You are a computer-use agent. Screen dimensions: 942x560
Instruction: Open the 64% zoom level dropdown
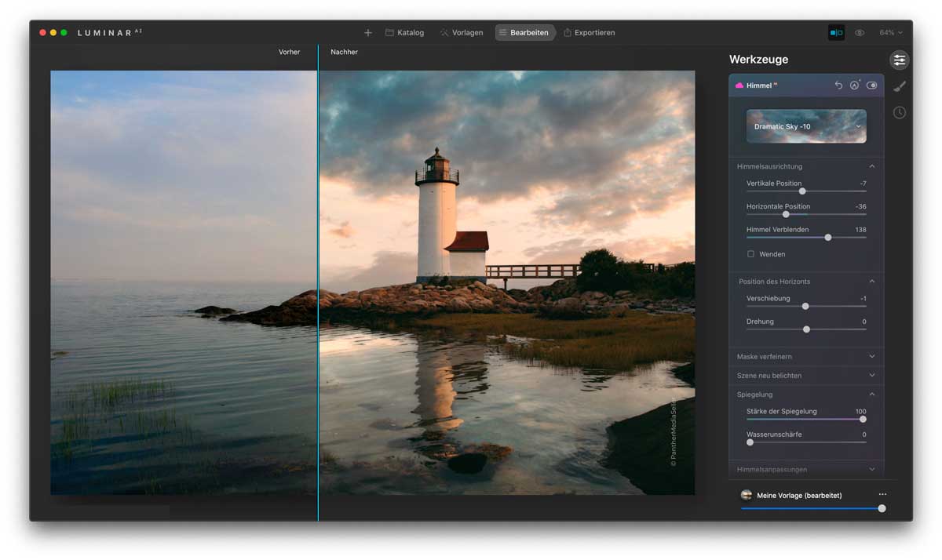point(890,33)
